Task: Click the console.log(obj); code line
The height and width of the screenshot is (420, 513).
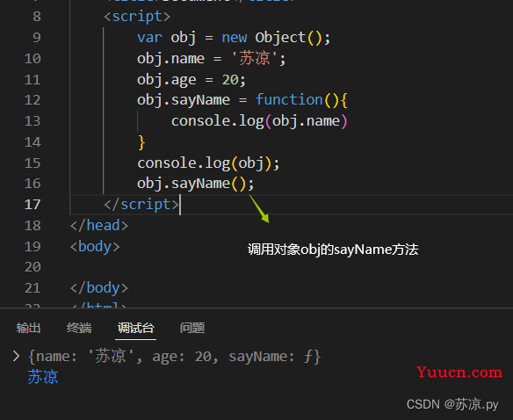Action: [208, 163]
